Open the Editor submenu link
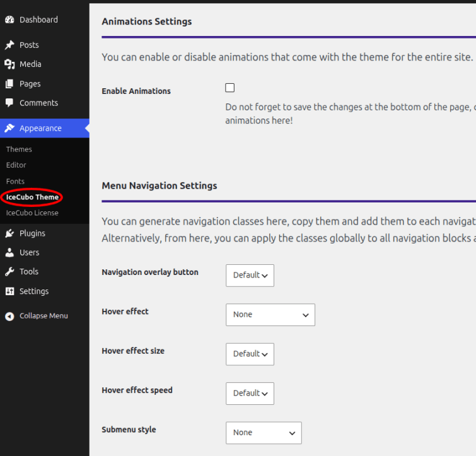 (16, 165)
